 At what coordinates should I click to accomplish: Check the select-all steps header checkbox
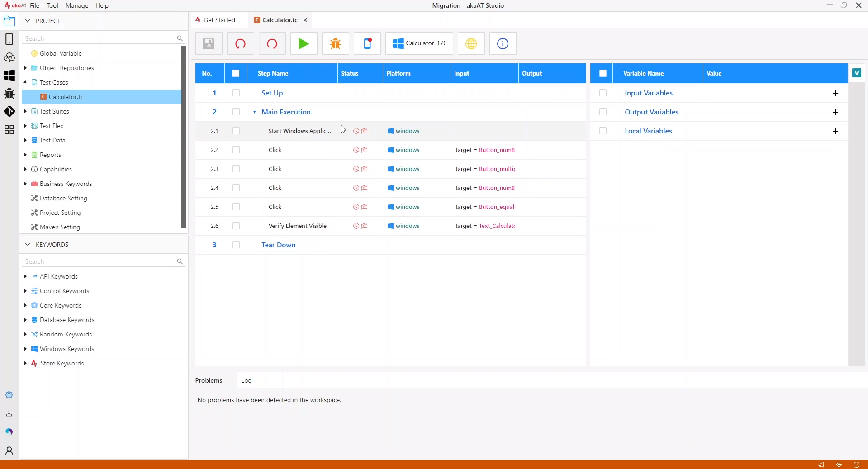tap(236, 73)
